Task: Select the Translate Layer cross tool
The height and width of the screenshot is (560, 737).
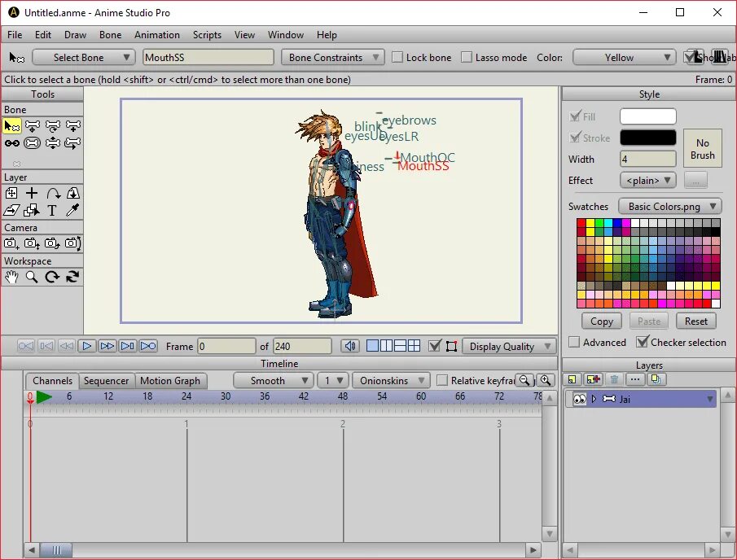Action: [32, 193]
